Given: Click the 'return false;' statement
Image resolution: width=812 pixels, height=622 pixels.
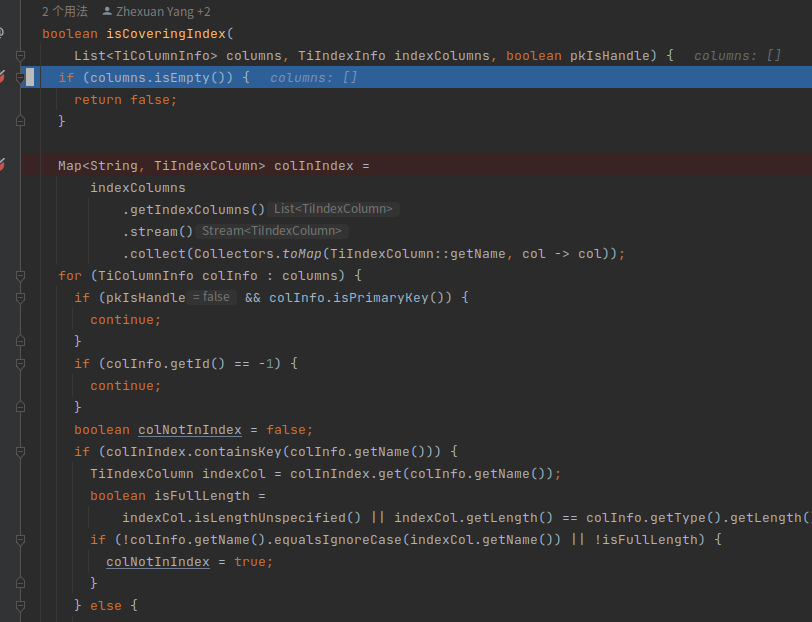Looking at the screenshot, I should pyautogui.click(x=126, y=99).
